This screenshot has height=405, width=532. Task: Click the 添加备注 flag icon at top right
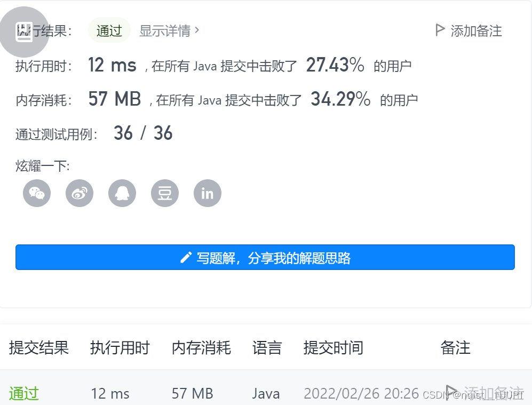click(x=439, y=30)
